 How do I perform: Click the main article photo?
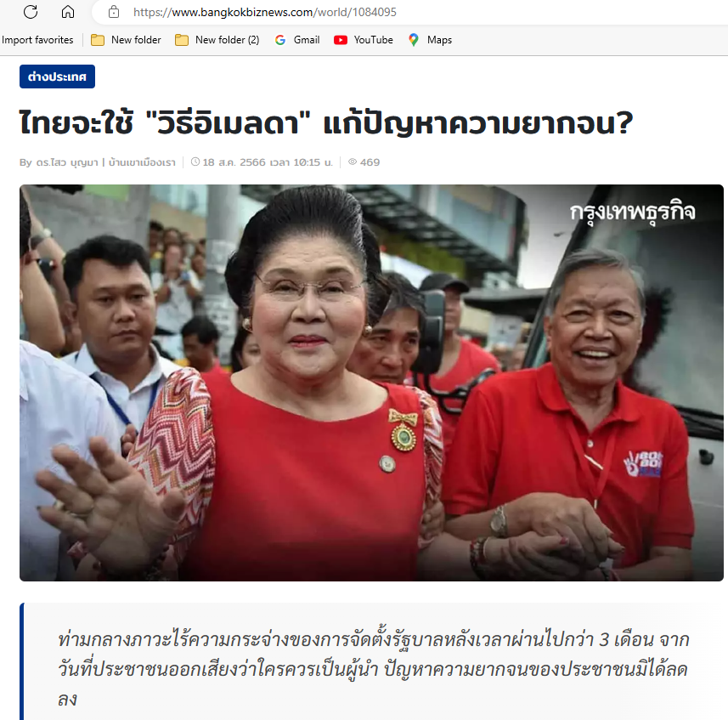tap(371, 383)
